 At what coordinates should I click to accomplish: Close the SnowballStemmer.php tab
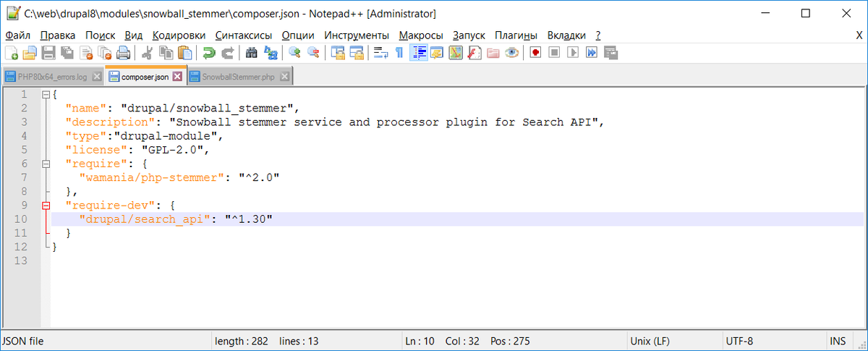point(285,76)
